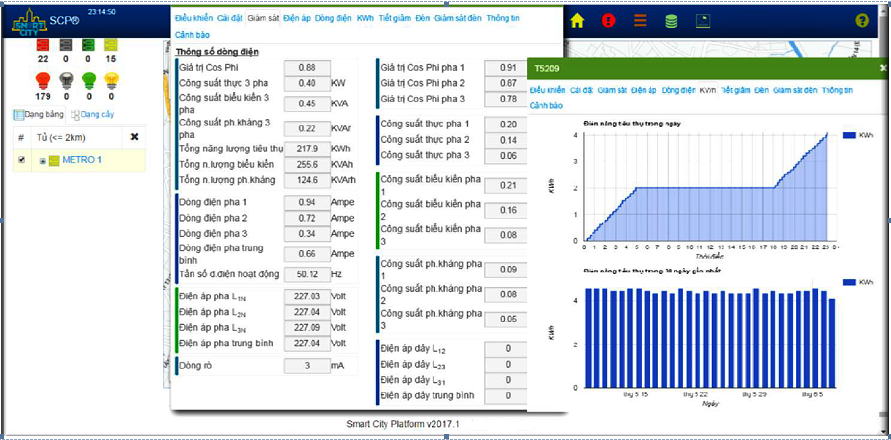891x440 pixels.
Task: Expand the METRO 1 tree node
Action: 42,161
